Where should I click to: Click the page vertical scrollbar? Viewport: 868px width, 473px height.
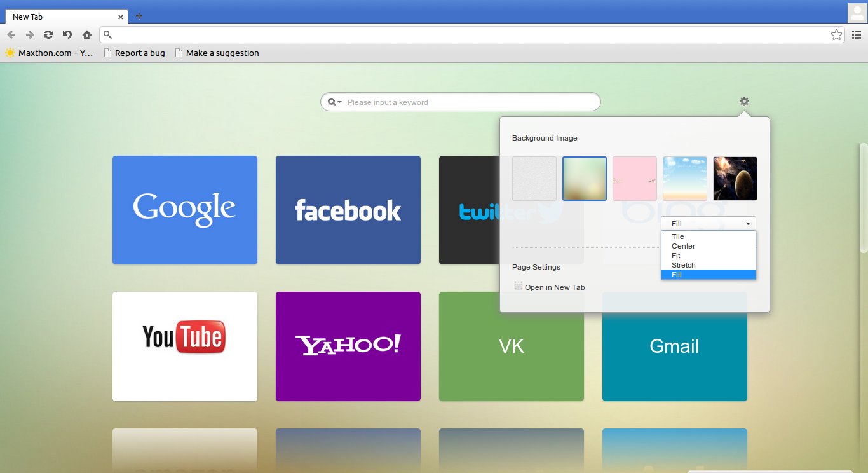pos(864,197)
